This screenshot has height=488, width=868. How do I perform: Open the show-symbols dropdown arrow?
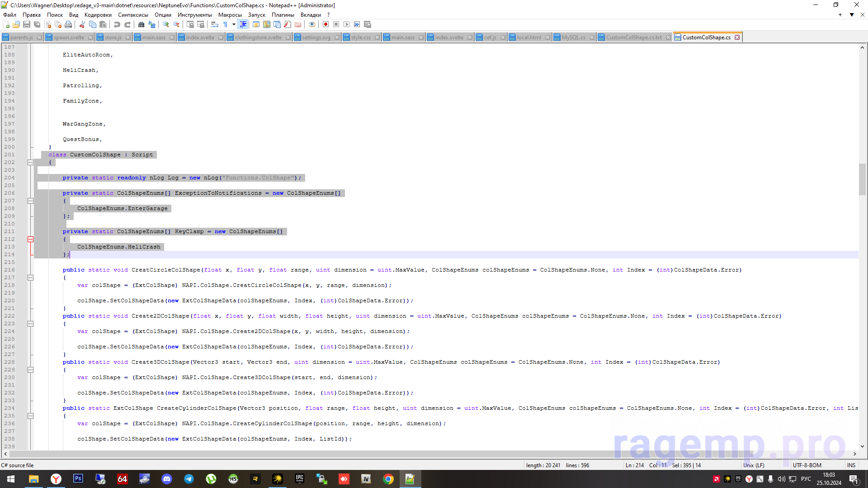pos(234,24)
